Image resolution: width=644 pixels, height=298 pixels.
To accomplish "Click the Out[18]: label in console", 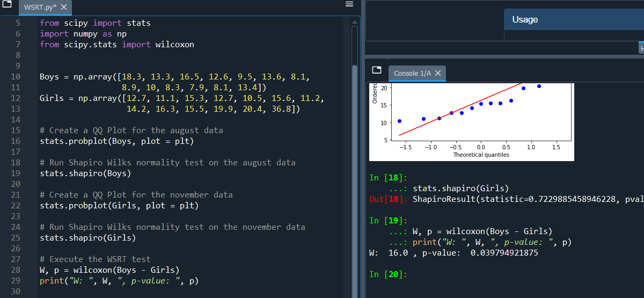I will 389,199.
